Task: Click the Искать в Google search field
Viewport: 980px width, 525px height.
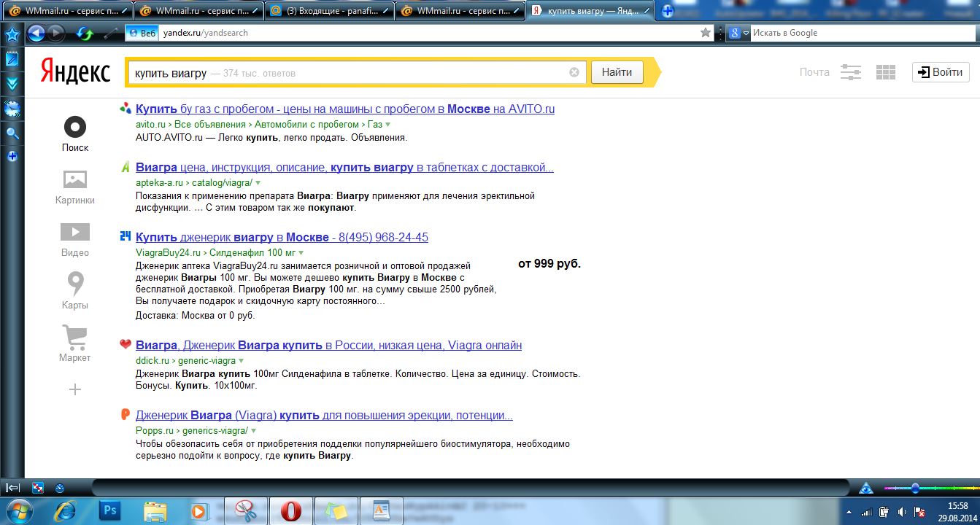Action: point(864,33)
